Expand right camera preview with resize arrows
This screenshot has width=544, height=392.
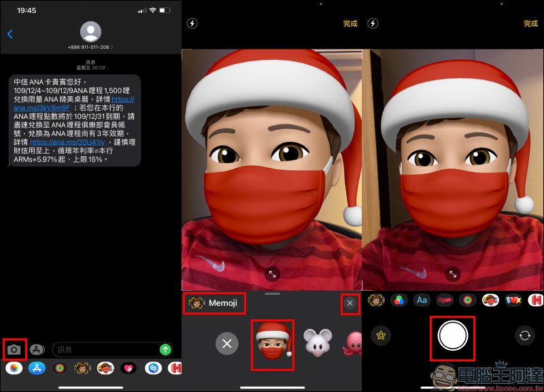[453, 274]
